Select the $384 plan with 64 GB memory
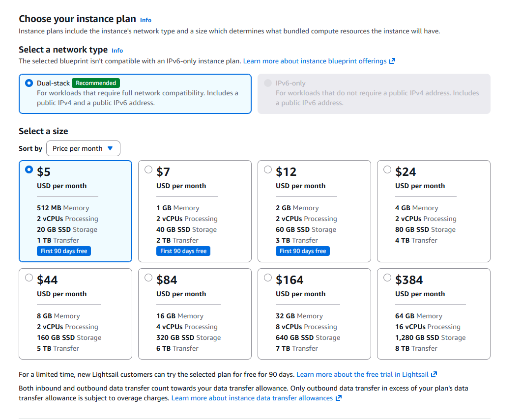 click(x=387, y=278)
